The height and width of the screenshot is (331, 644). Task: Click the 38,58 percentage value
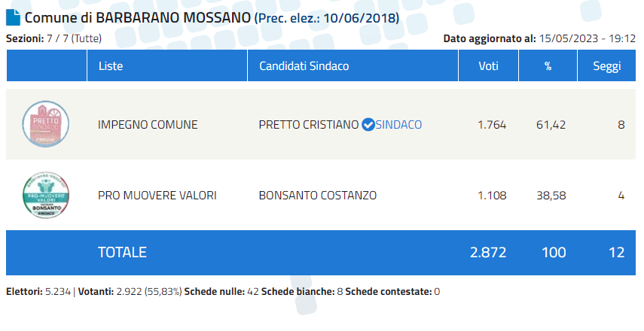coord(551,196)
